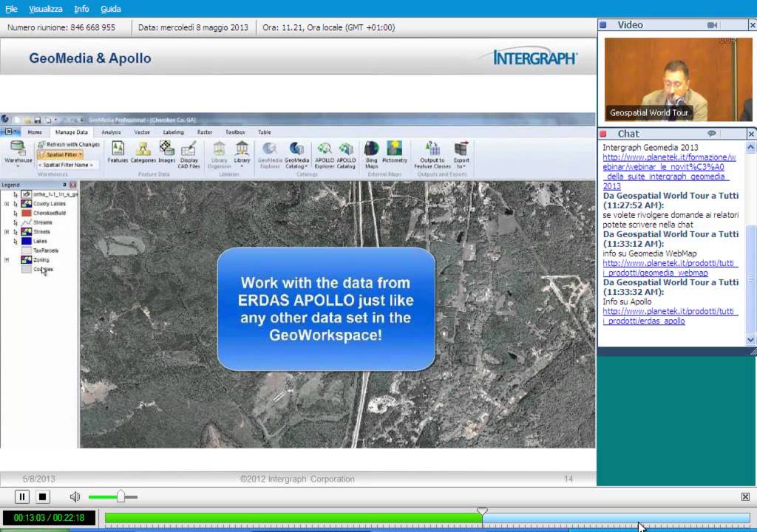The width and height of the screenshot is (757, 532).
Task: Expand the Streets legend entry
Action: pos(7,232)
